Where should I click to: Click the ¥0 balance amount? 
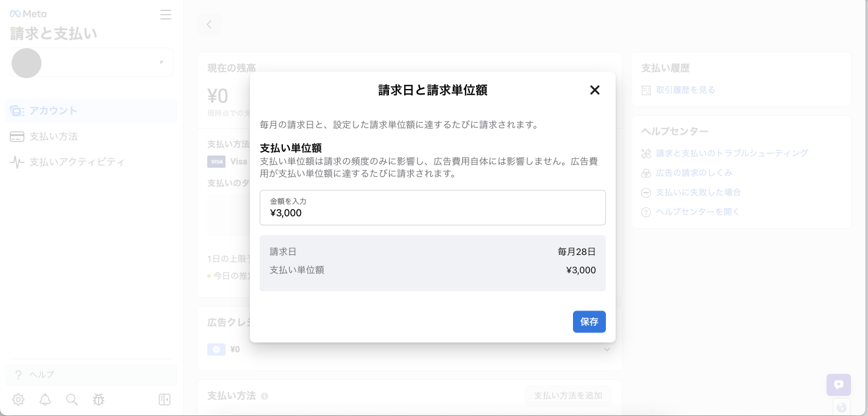(x=218, y=96)
